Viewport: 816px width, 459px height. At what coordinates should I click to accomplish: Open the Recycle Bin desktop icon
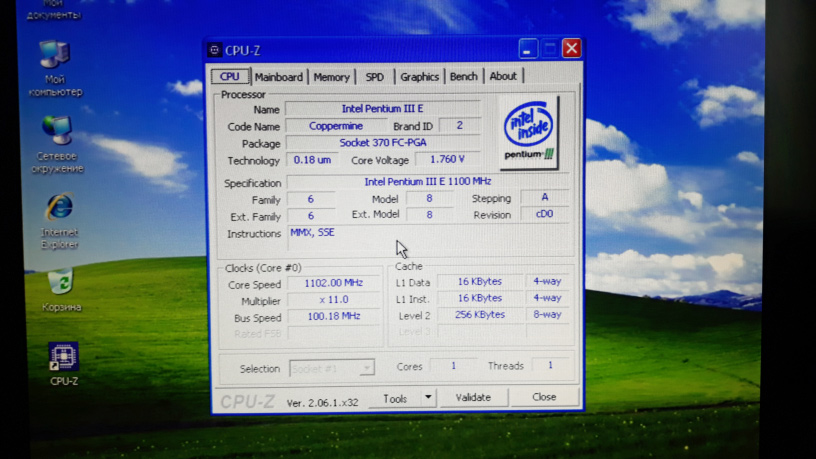tap(61, 290)
